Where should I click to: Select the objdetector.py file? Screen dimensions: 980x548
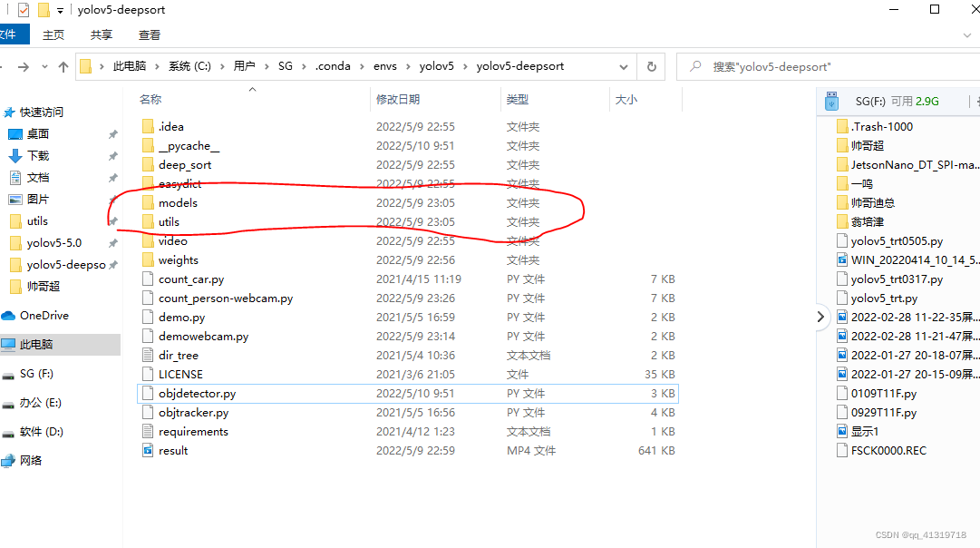point(195,393)
